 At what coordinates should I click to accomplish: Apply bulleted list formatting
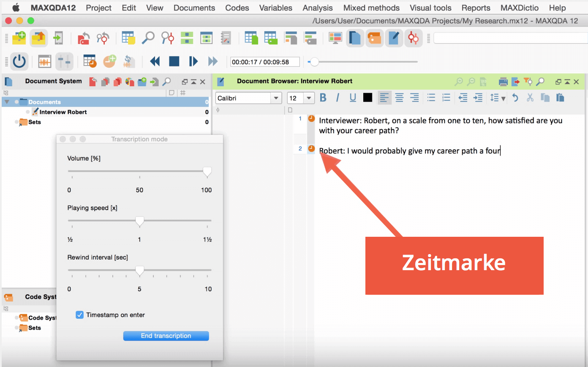point(431,98)
